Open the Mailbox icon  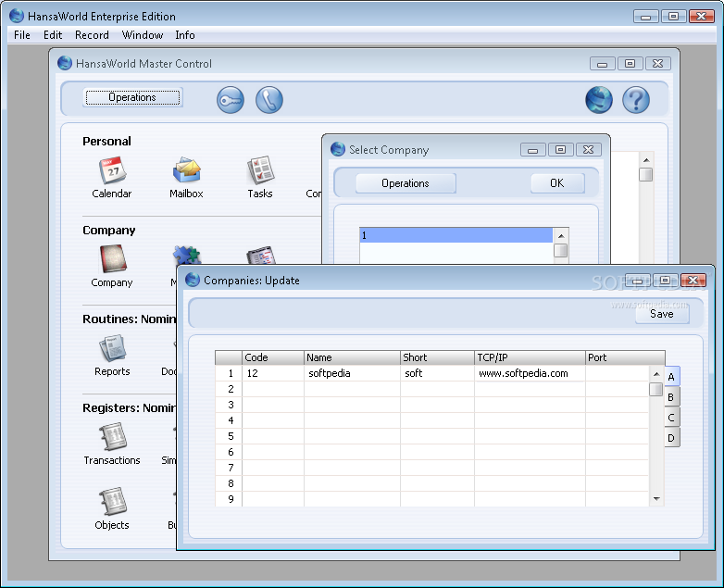(x=186, y=171)
